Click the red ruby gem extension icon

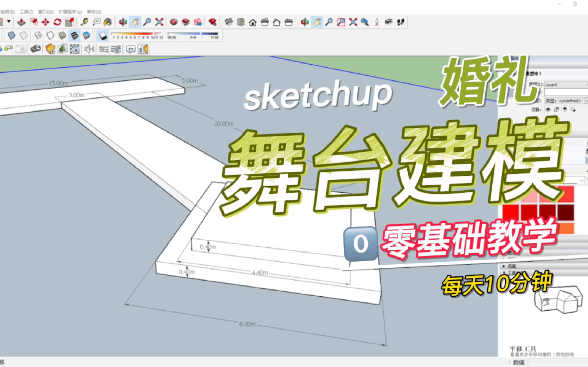click(x=212, y=22)
